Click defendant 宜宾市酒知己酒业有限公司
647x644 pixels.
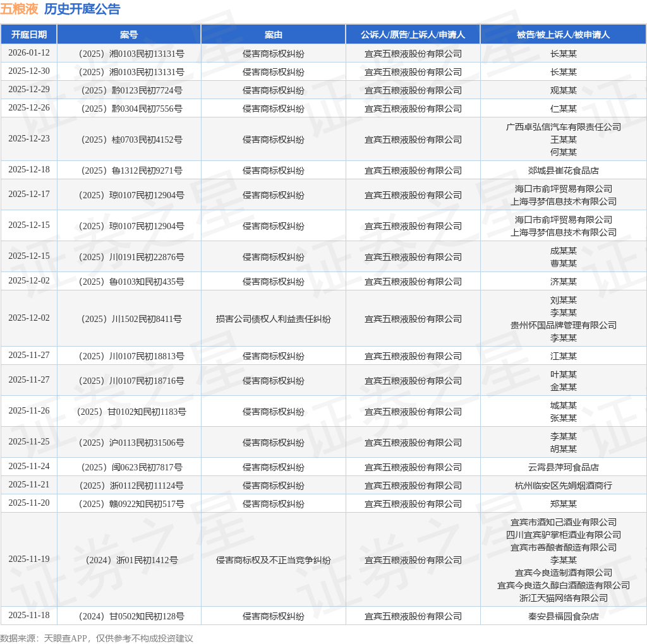[563, 522]
